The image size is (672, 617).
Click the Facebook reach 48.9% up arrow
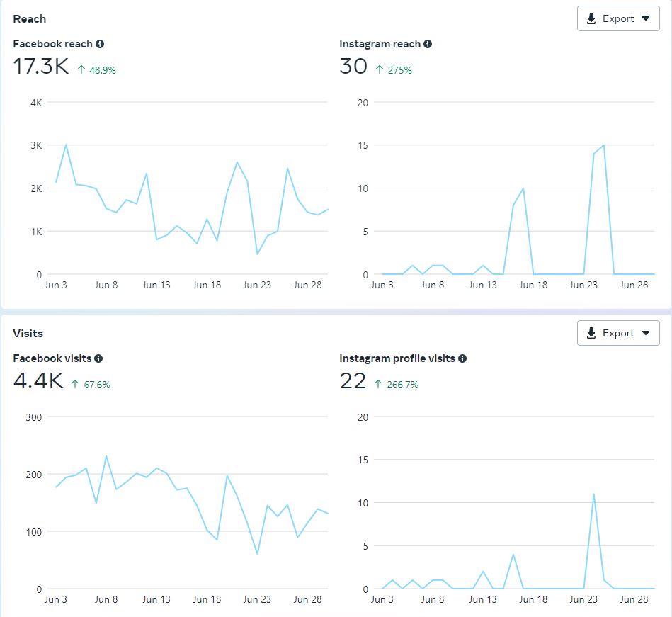(81, 70)
